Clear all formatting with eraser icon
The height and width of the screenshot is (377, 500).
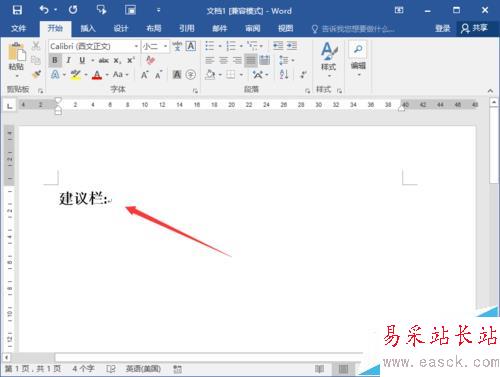tap(150, 60)
